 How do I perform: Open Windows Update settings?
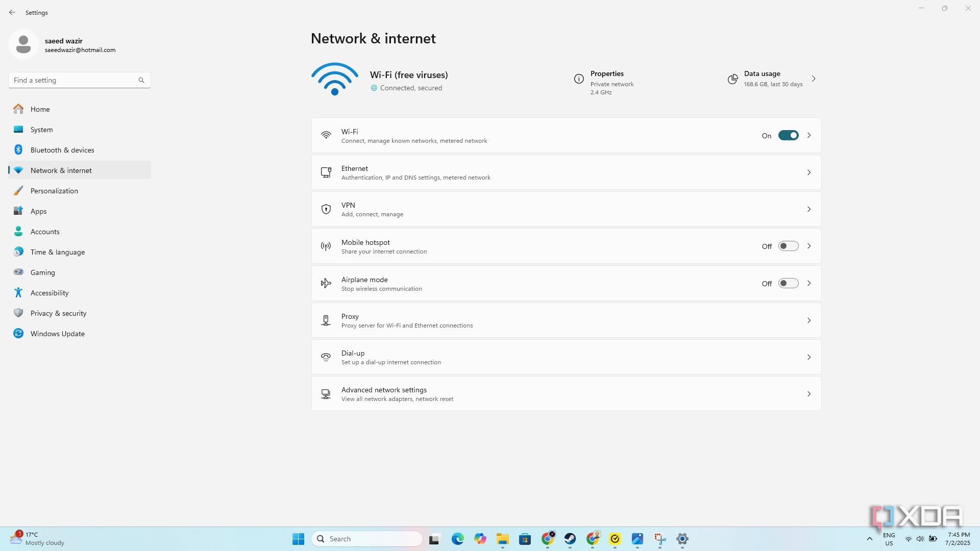(x=80, y=334)
